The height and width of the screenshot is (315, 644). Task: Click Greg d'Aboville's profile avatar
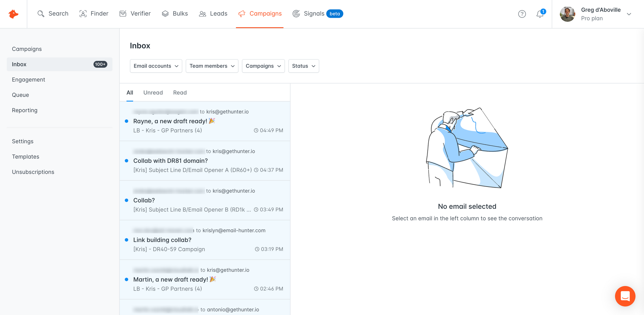click(567, 14)
